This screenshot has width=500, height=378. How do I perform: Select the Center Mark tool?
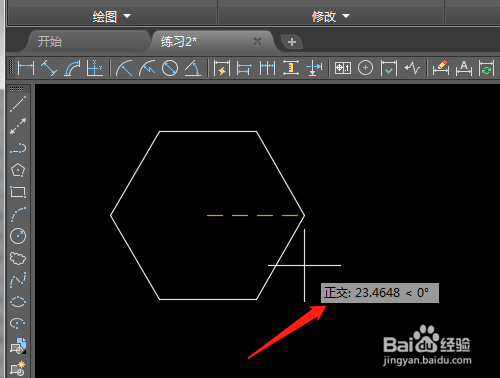365,68
